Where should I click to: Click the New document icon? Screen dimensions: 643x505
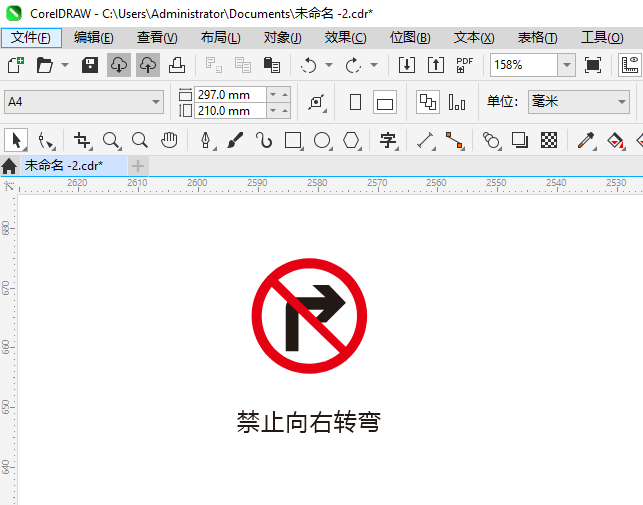[16, 65]
